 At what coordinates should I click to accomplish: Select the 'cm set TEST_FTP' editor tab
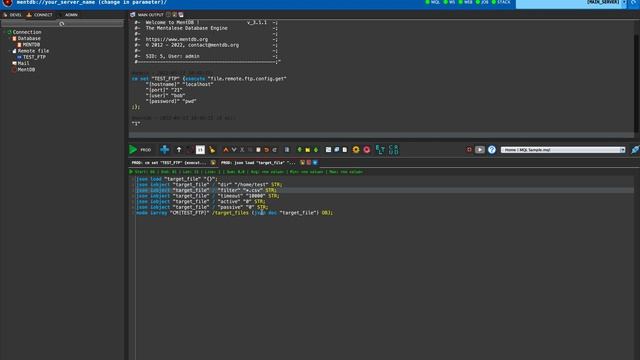tap(169, 162)
